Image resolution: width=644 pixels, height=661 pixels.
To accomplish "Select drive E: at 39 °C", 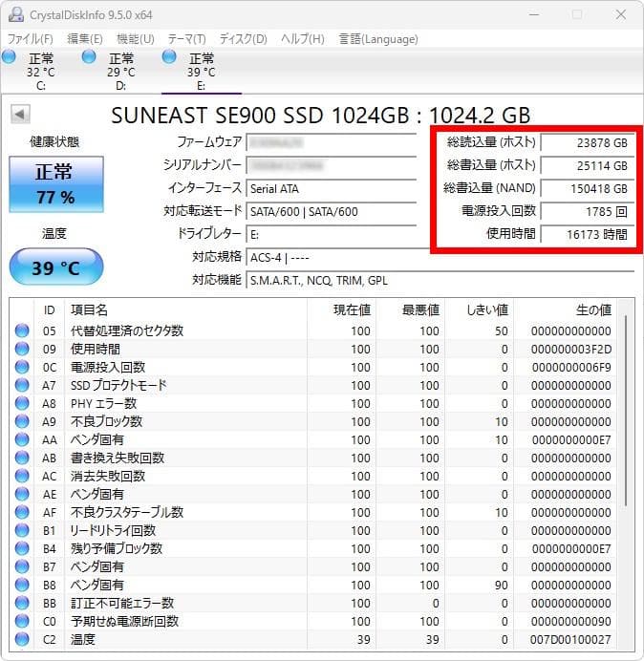I will [x=202, y=72].
